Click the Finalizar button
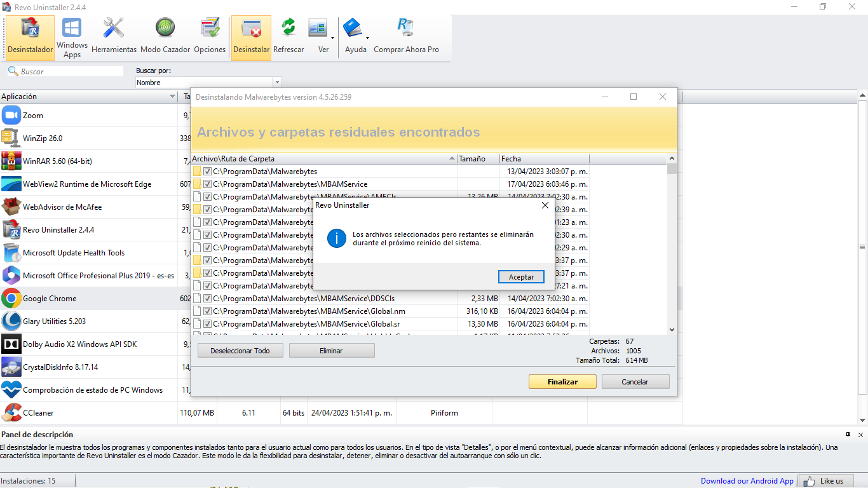 coord(562,382)
